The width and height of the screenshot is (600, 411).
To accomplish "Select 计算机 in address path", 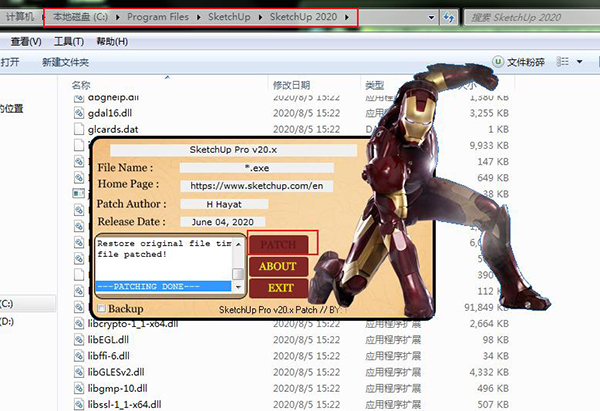I will [20, 17].
